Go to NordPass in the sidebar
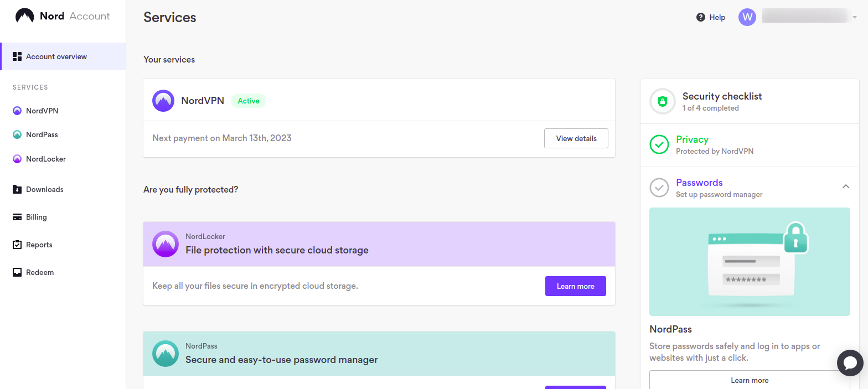The image size is (868, 389). coord(42,134)
